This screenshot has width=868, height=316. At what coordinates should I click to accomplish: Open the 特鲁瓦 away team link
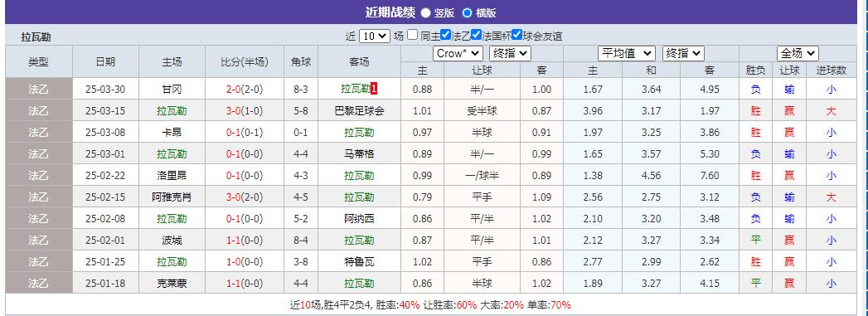pos(359,262)
